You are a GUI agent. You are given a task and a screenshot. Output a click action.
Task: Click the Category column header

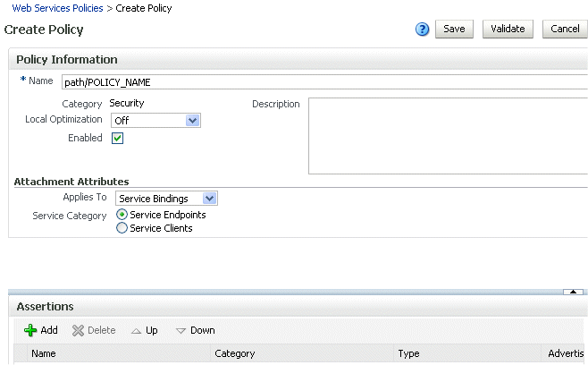tap(302, 353)
